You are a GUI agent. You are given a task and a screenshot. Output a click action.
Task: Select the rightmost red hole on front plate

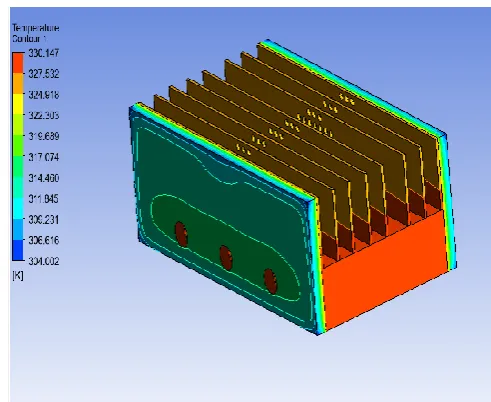pyautogui.click(x=270, y=281)
